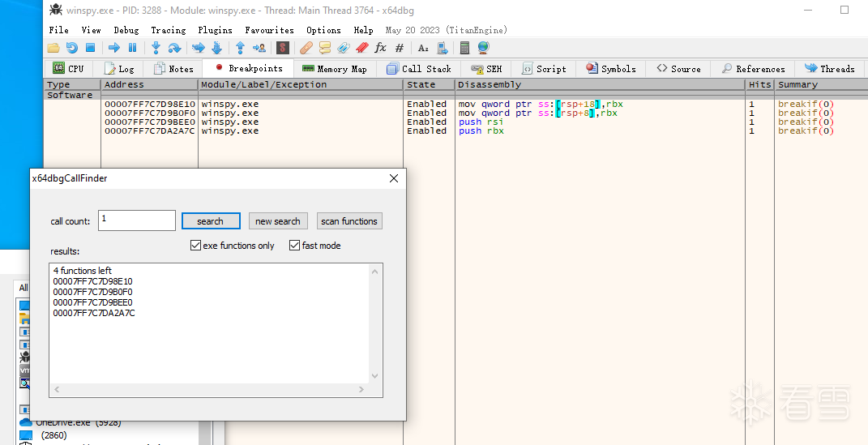Click the intermodular calls icon

pos(443,48)
